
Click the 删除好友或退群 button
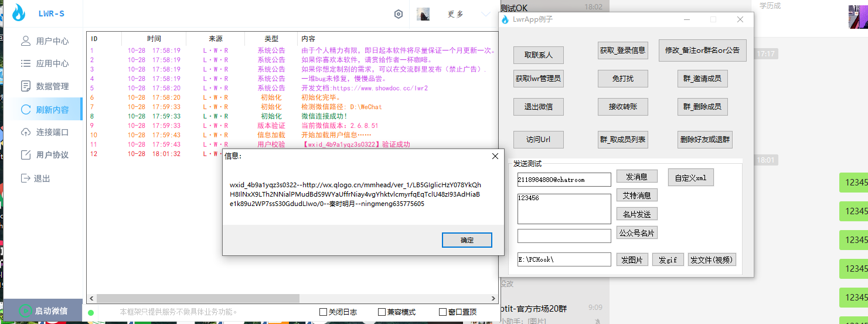click(705, 140)
